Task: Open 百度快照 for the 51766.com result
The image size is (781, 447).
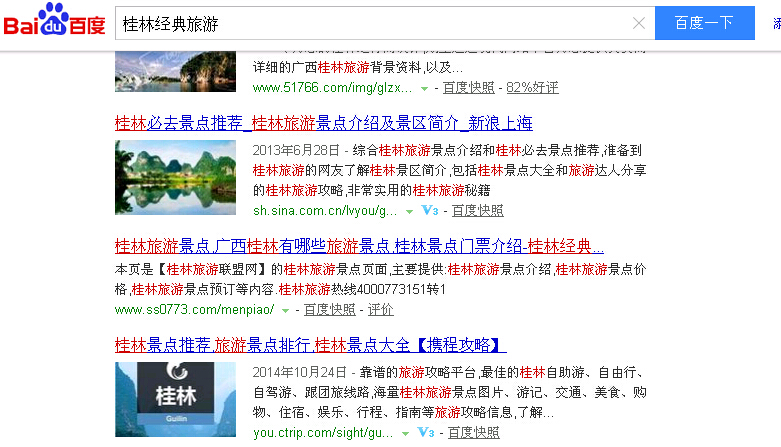Action: (469, 88)
